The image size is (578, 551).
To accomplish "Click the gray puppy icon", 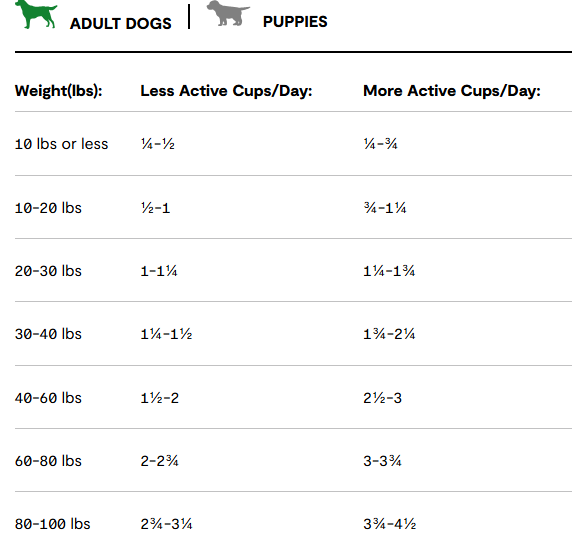I will click(x=228, y=13).
